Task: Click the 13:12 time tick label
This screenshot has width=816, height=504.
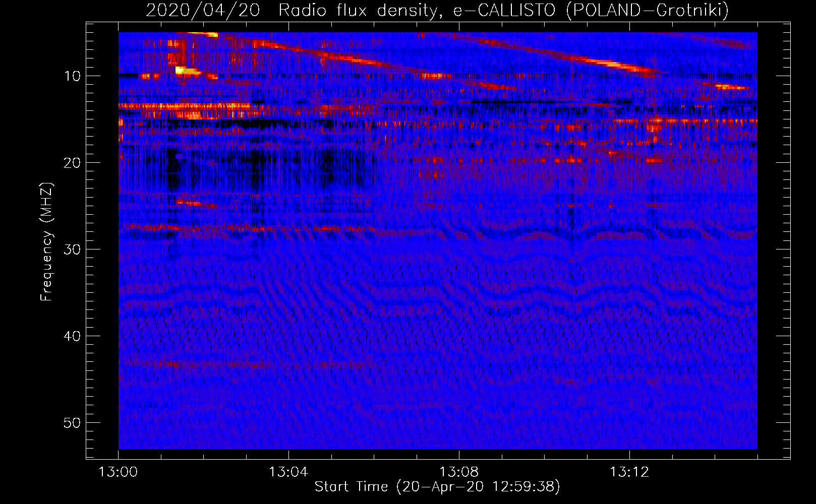Action: (629, 472)
